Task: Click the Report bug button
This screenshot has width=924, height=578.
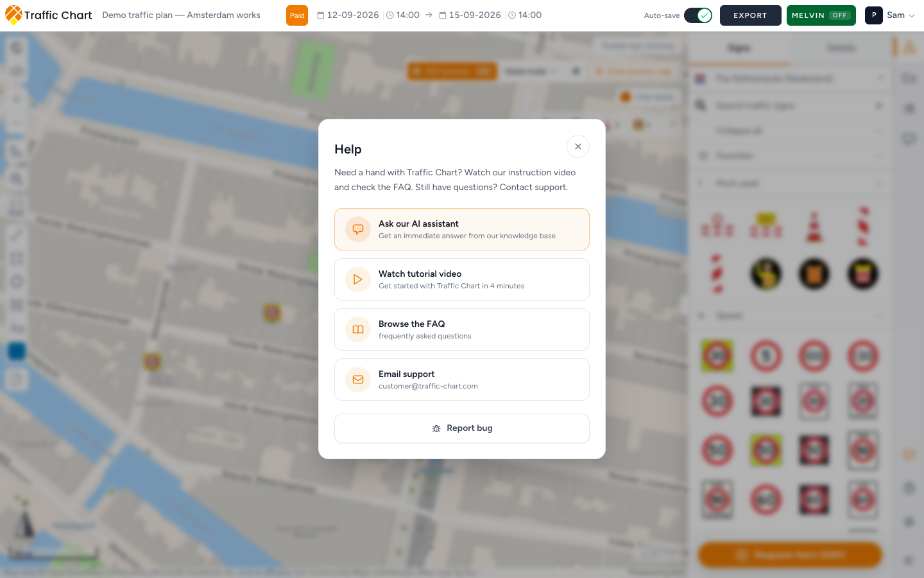Action: coord(462,428)
